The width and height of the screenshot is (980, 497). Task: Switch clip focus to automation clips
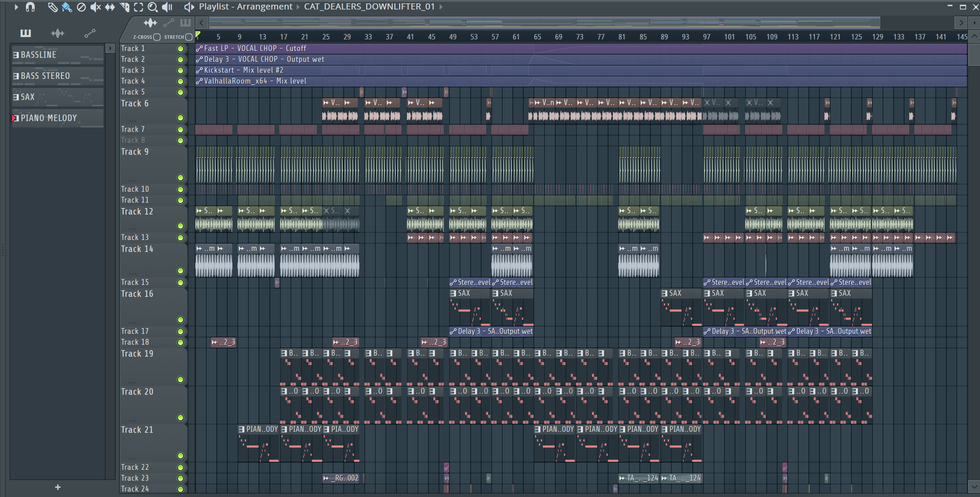tap(168, 23)
